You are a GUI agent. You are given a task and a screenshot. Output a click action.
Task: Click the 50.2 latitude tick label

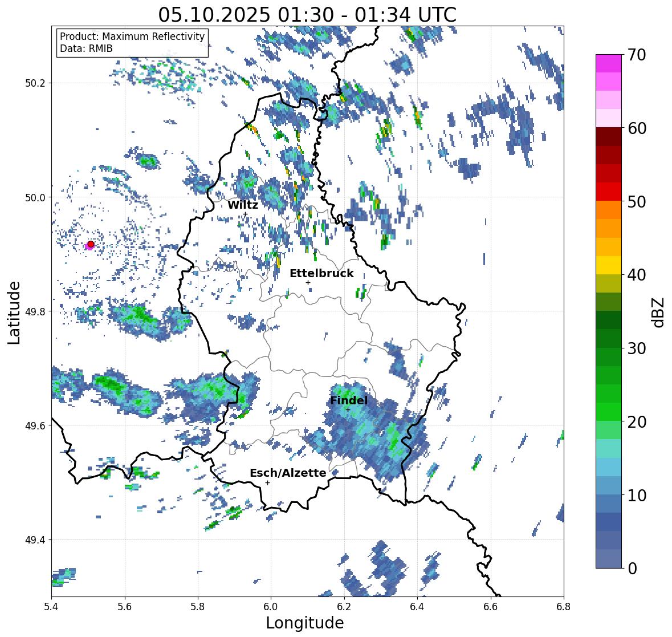pyautogui.click(x=35, y=83)
